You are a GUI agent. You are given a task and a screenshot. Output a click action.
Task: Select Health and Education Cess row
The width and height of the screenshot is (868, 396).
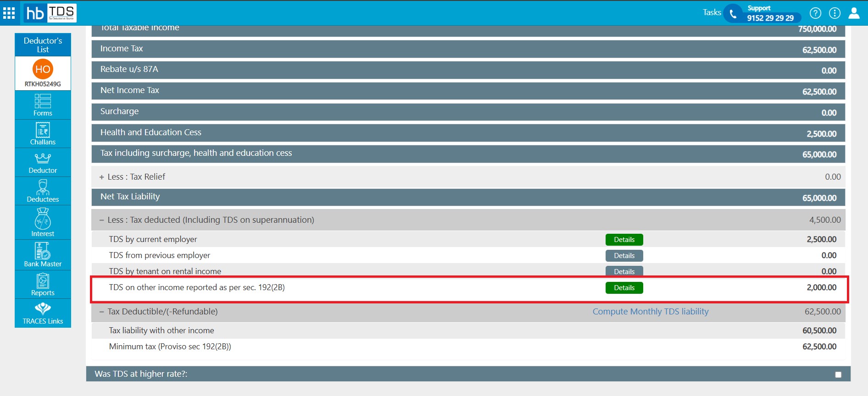coord(468,133)
